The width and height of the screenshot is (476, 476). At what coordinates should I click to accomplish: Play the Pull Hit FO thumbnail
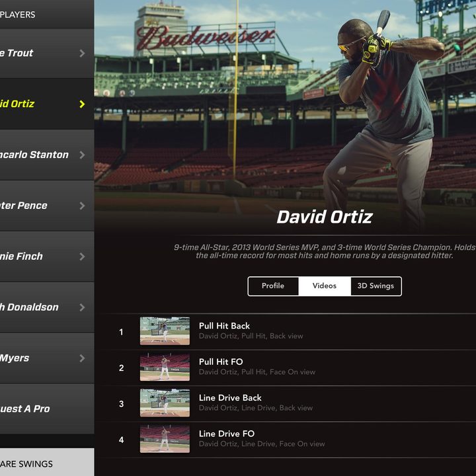point(165,367)
